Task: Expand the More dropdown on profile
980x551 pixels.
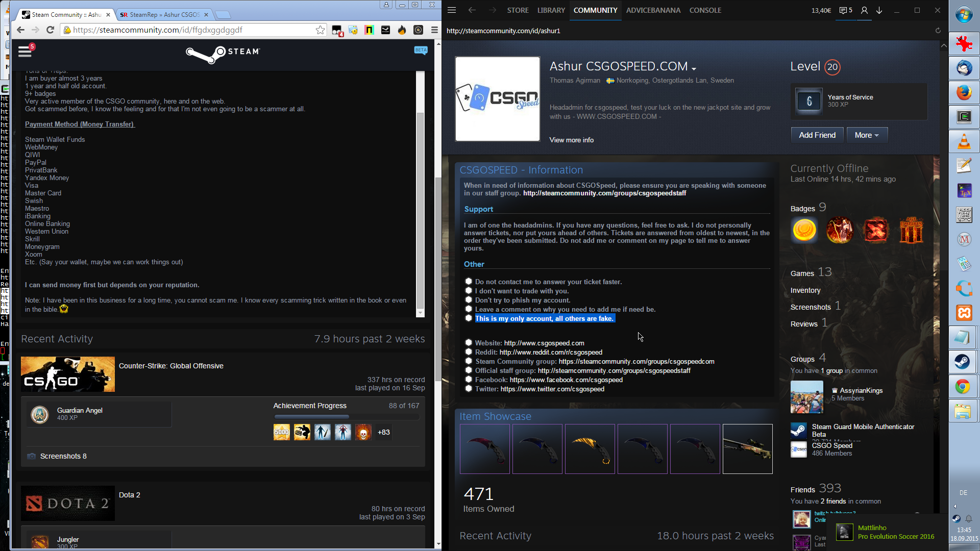Action: pos(867,135)
